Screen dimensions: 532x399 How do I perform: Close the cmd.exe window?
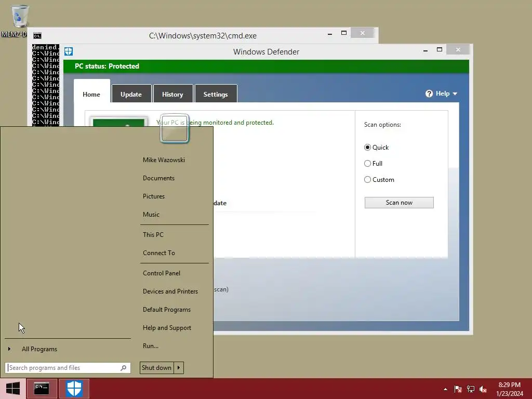(362, 33)
